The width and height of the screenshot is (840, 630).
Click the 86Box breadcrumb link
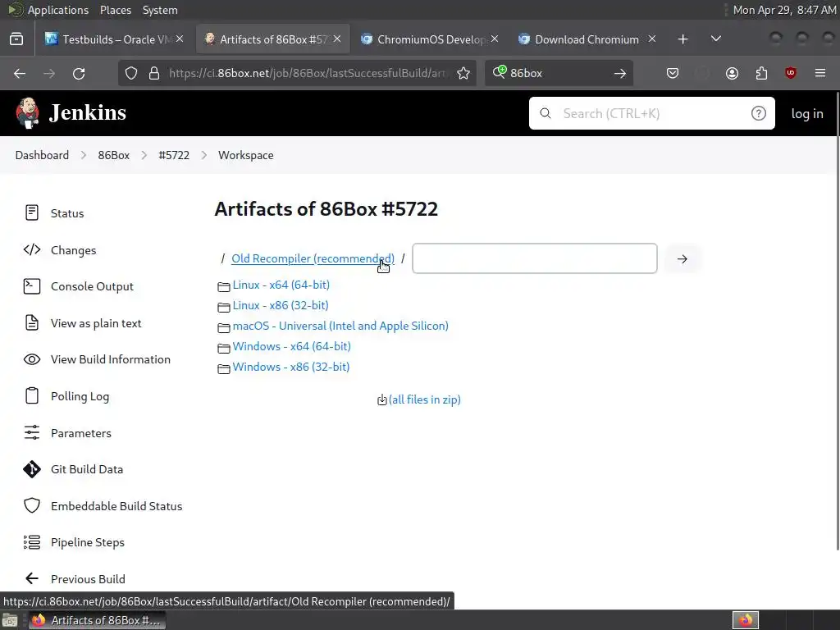113,155
